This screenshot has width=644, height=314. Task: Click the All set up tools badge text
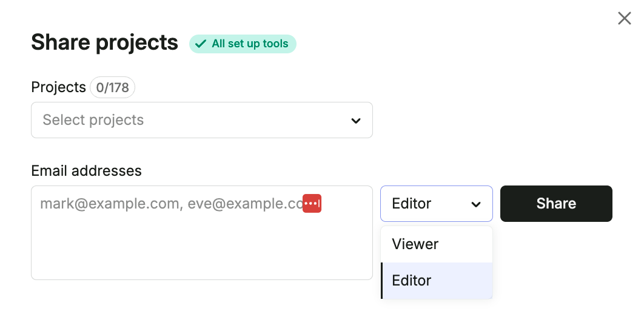(x=250, y=44)
